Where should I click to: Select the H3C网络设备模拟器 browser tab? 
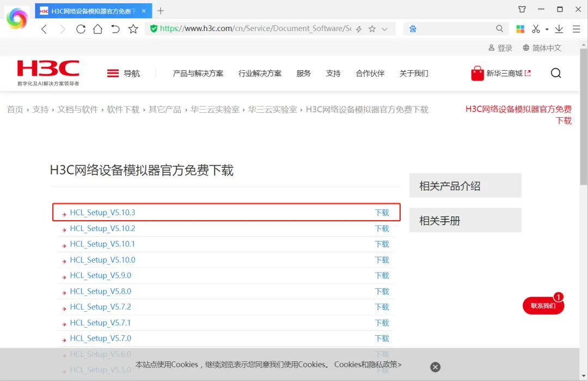coord(94,11)
